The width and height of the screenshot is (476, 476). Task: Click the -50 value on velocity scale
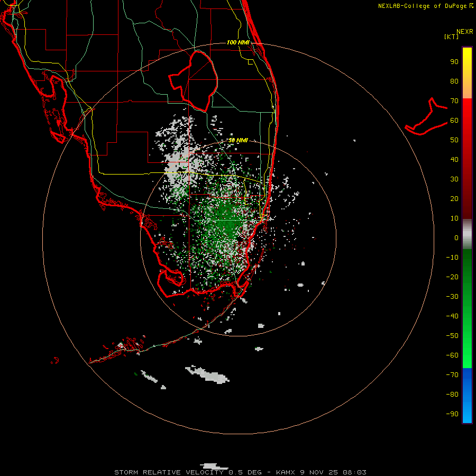(452, 335)
